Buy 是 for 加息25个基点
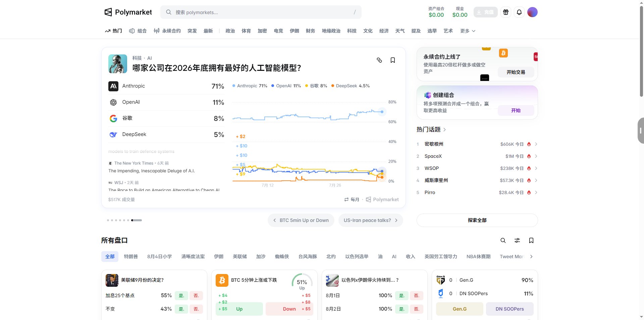The image size is (644, 320). coord(181,295)
